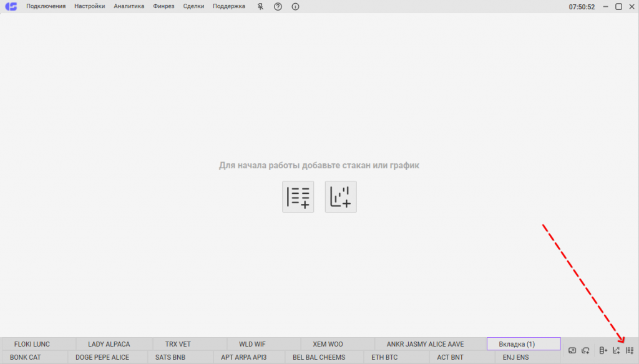The height and width of the screenshot is (364, 639).
Task: Switch to the APT ARPA API3 tab
Action: pyautogui.click(x=250, y=357)
